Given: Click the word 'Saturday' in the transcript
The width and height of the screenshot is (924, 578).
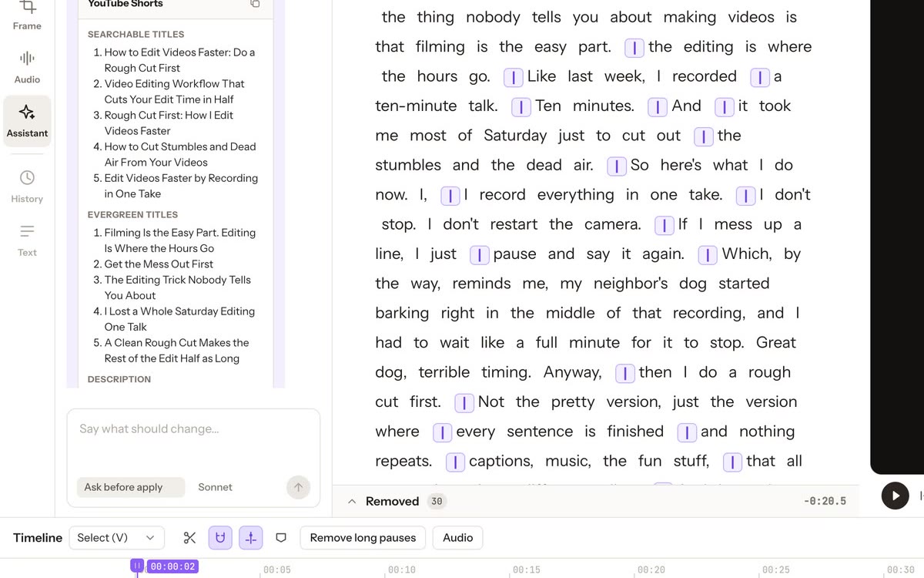Looking at the screenshot, I should [x=515, y=136].
